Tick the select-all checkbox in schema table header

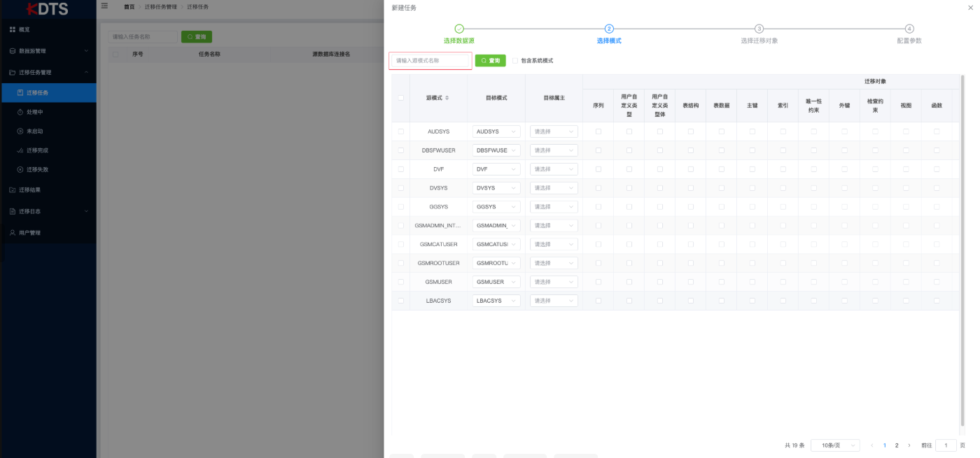click(401, 98)
